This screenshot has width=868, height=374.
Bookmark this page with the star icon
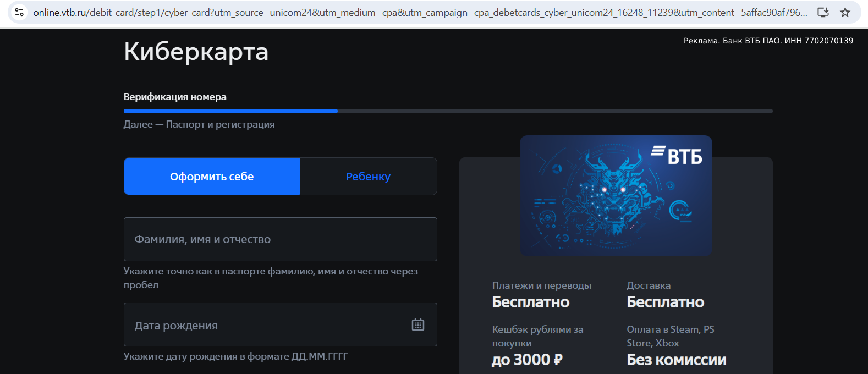[845, 12]
